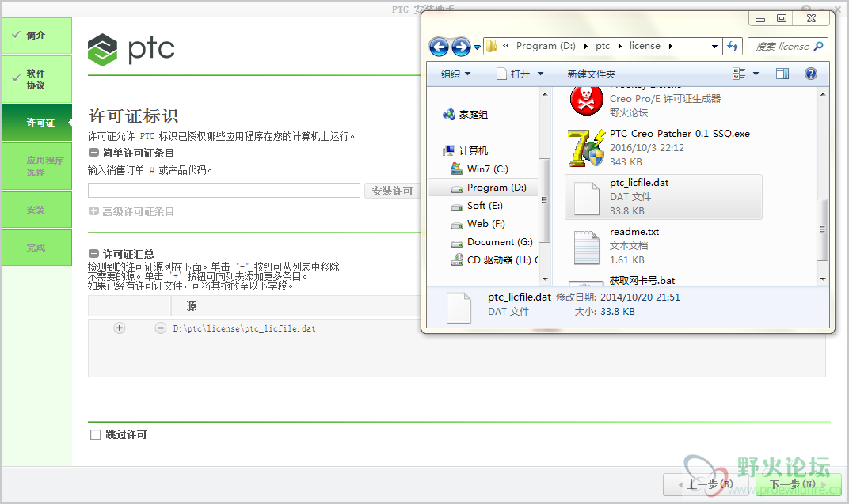Select 应用程序选择 step in installer sidebar

click(x=36, y=167)
